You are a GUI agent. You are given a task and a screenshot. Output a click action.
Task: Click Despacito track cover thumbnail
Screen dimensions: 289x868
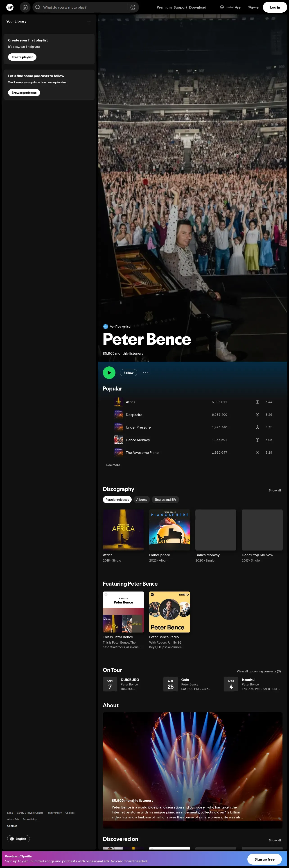click(x=118, y=414)
